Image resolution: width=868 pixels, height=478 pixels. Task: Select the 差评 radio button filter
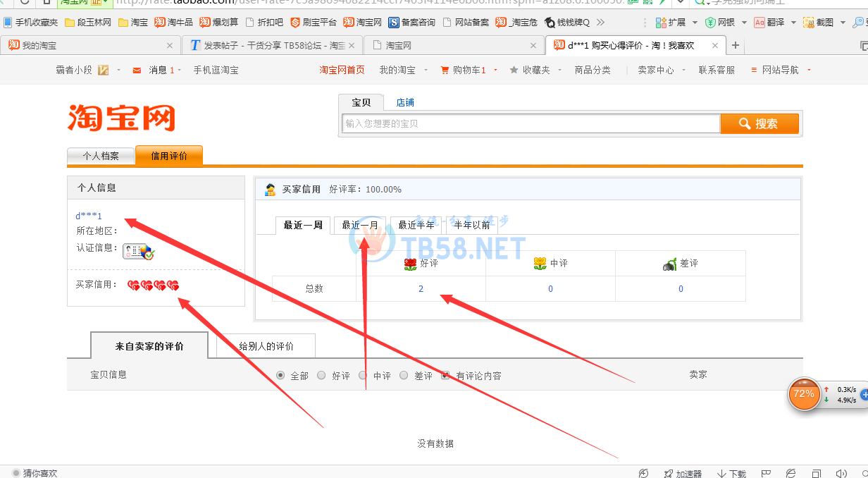(404, 376)
